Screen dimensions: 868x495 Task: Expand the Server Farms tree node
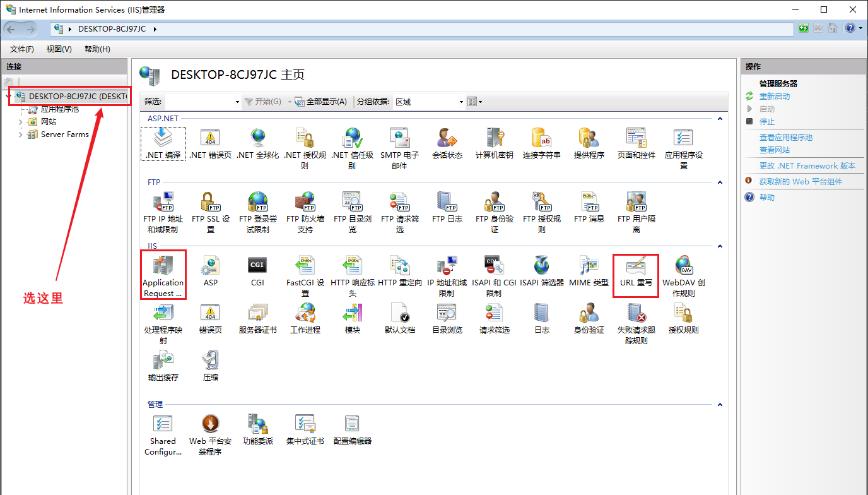(20, 134)
